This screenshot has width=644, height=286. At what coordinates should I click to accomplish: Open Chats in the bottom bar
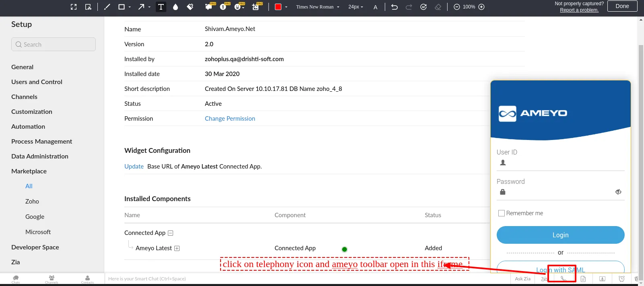(x=16, y=279)
